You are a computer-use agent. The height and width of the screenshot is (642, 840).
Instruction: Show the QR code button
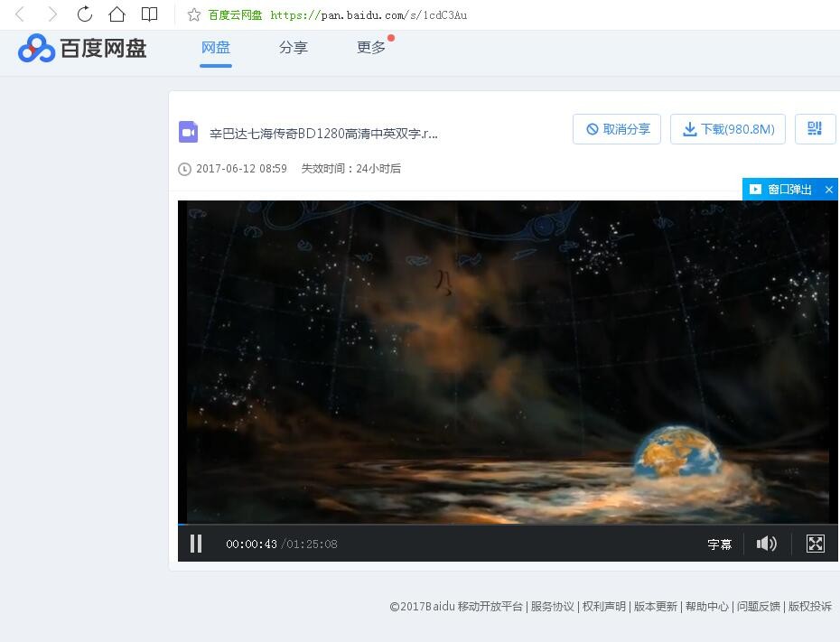coord(815,129)
